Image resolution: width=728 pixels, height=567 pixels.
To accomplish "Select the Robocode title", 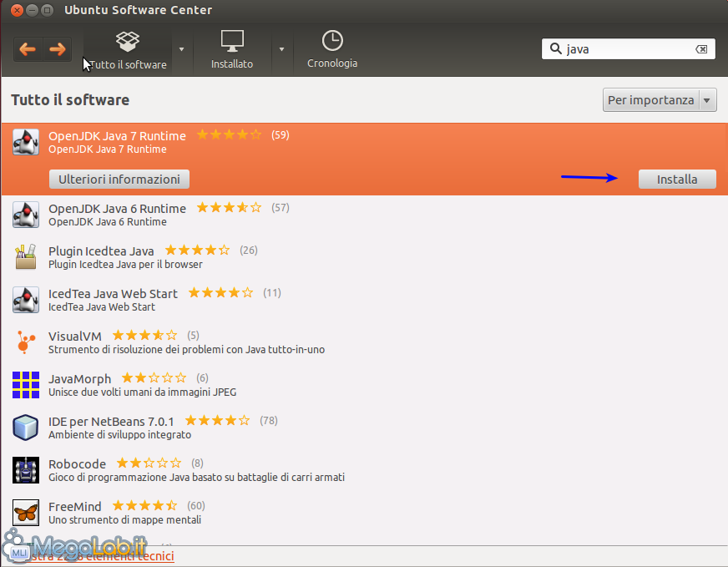I will coord(77,464).
